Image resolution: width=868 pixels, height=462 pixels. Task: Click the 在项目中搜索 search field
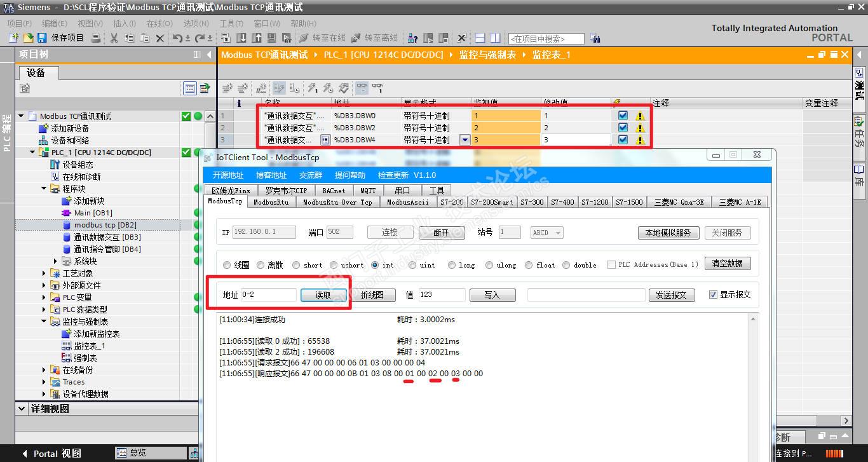(546, 39)
